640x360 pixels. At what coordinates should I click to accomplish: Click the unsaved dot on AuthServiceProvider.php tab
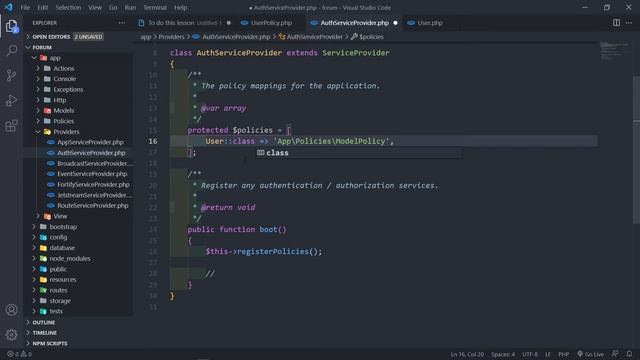[x=395, y=23]
